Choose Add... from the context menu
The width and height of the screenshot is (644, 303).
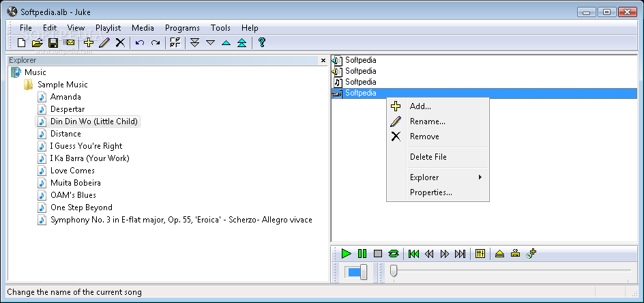438,106
